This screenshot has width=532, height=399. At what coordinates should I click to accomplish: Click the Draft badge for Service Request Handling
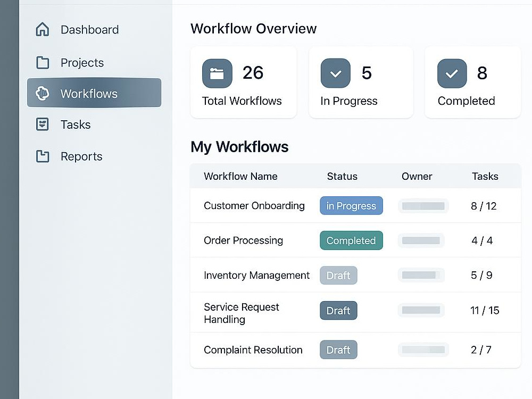[x=338, y=311]
